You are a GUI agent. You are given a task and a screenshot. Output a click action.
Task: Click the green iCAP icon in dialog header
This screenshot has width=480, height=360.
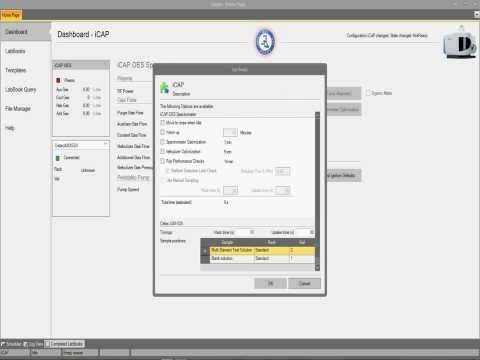pos(164,88)
